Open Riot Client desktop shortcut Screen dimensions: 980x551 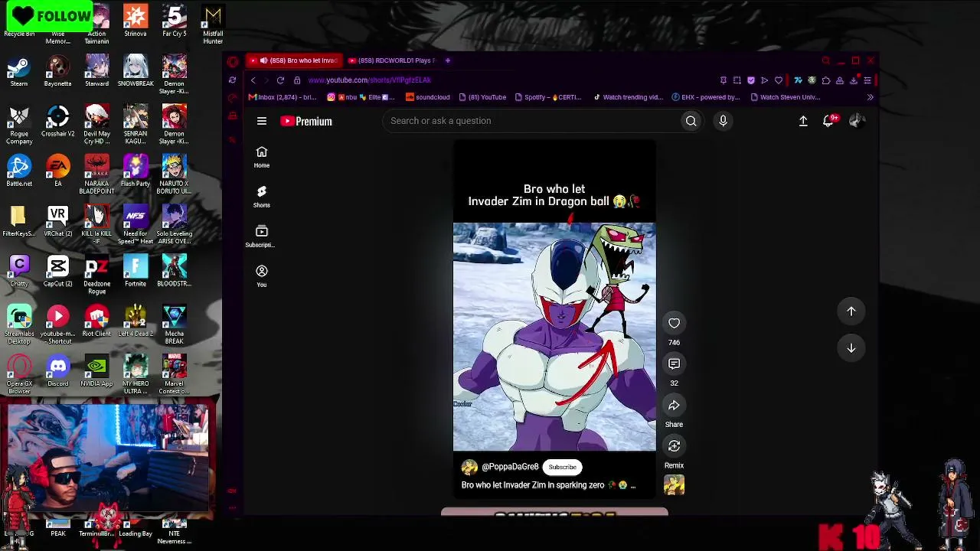96,321
